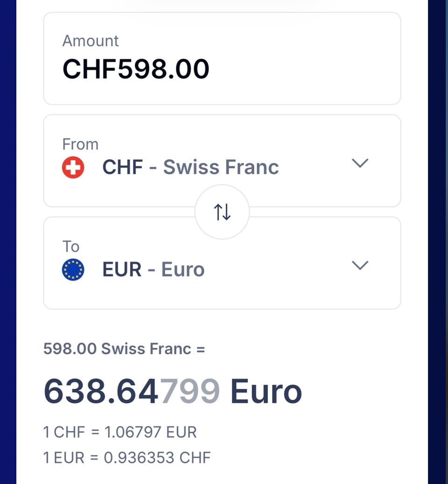Click the dark navy right margin
448x484 pixels.
[438, 233]
